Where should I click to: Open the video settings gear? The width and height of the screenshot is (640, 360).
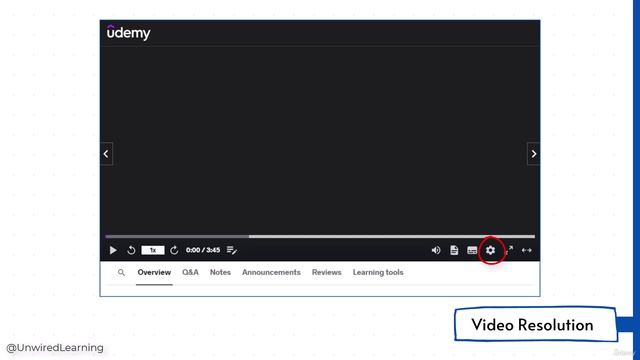490,250
